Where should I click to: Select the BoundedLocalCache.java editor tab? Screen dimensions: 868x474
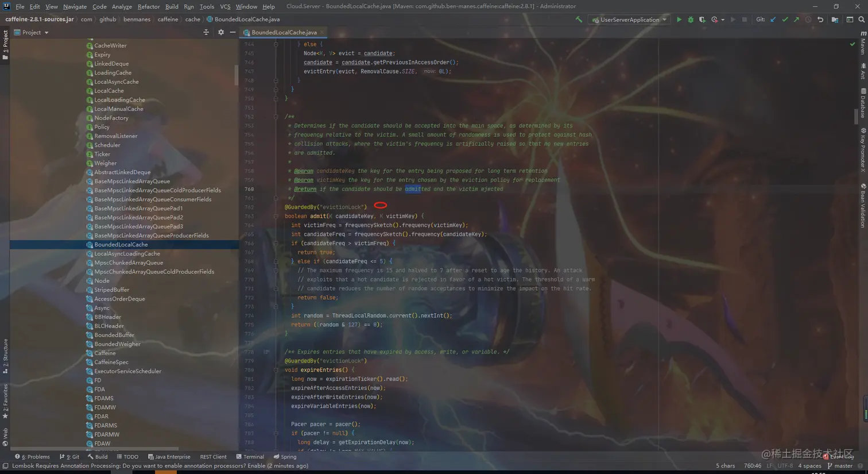click(x=284, y=32)
